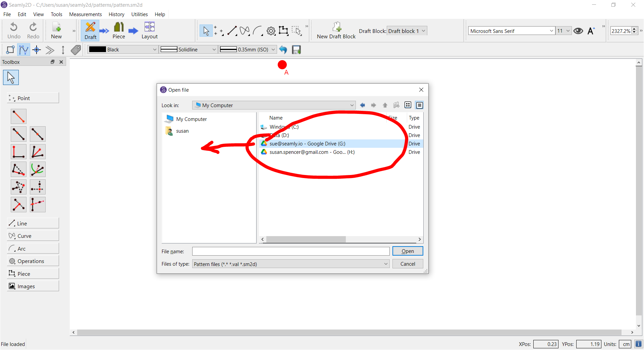
Task: Click the save icon in pen toolbar
Action: pos(296,50)
